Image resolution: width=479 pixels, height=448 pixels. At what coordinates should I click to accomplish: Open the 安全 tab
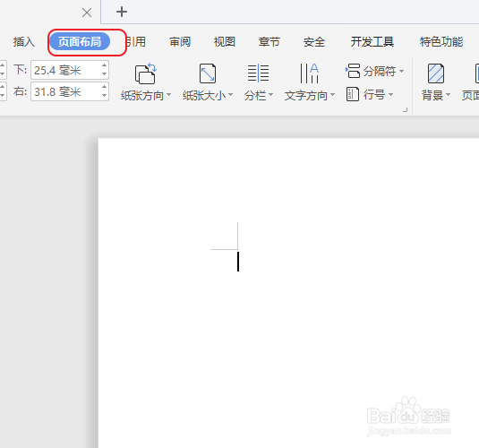(314, 42)
